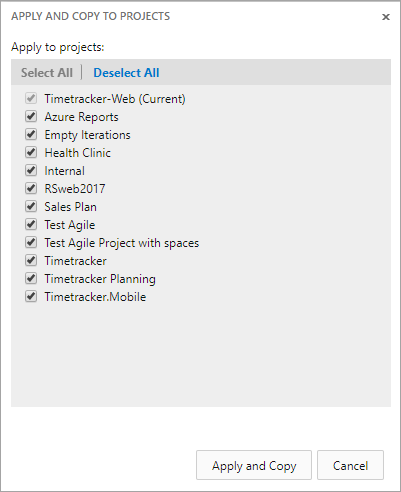Toggle the Health Clinic checkbox
This screenshot has height=492, width=401.
(31, 152)
